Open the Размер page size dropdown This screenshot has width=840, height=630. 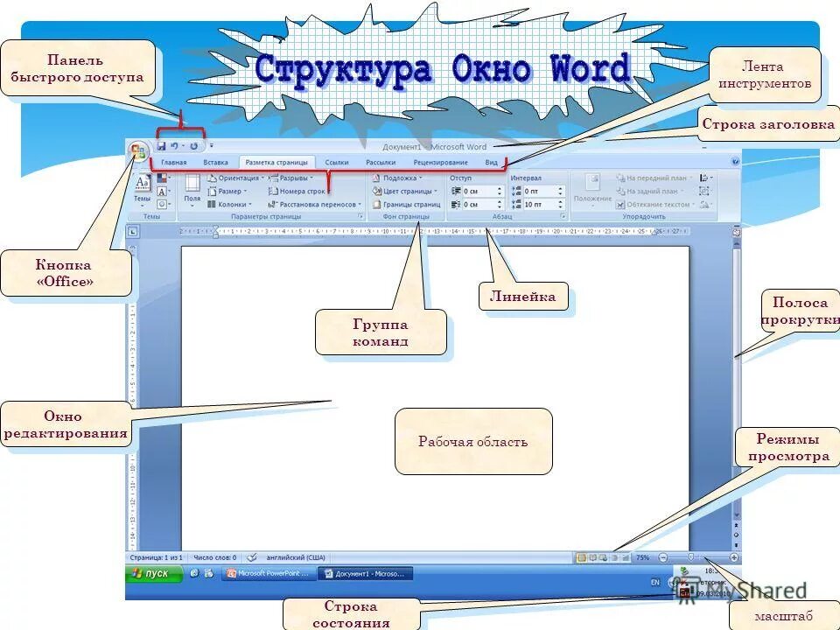coord(227,192)
